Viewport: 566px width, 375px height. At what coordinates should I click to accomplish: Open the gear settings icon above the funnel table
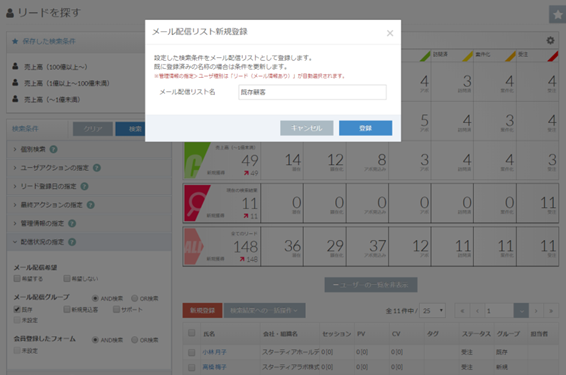550,40
